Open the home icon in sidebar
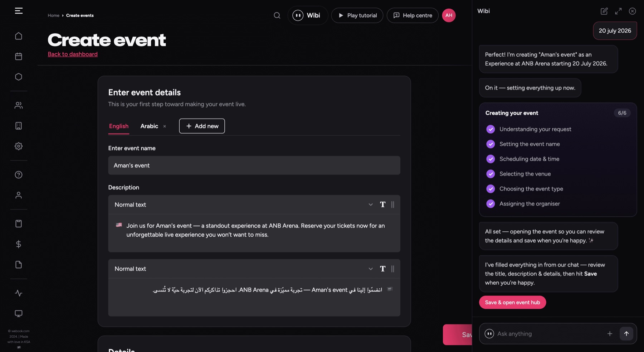This screenshot has width=644, height=352. pyautogui.click(x=19, y=36)
